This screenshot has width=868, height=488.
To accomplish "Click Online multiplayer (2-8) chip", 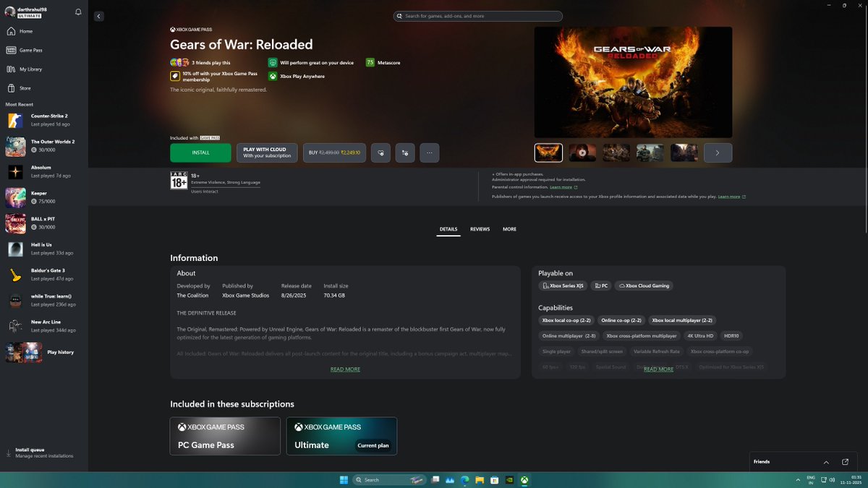I will click(x=569, y=336).
